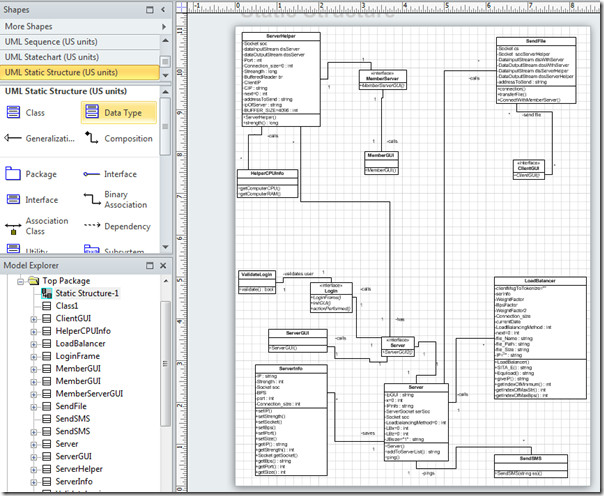Close the Model Explorer panel

(163, 265)
